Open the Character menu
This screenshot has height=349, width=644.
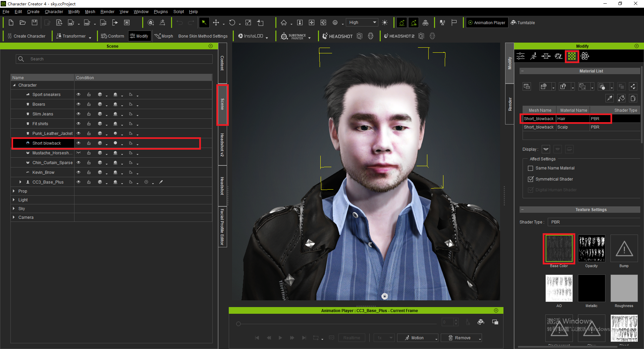click(54, 12)
